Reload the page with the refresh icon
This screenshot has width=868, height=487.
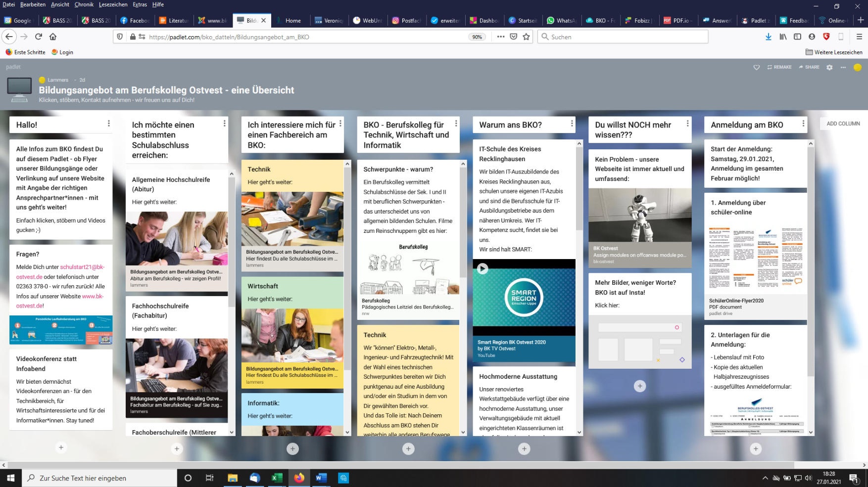point(38,37)
